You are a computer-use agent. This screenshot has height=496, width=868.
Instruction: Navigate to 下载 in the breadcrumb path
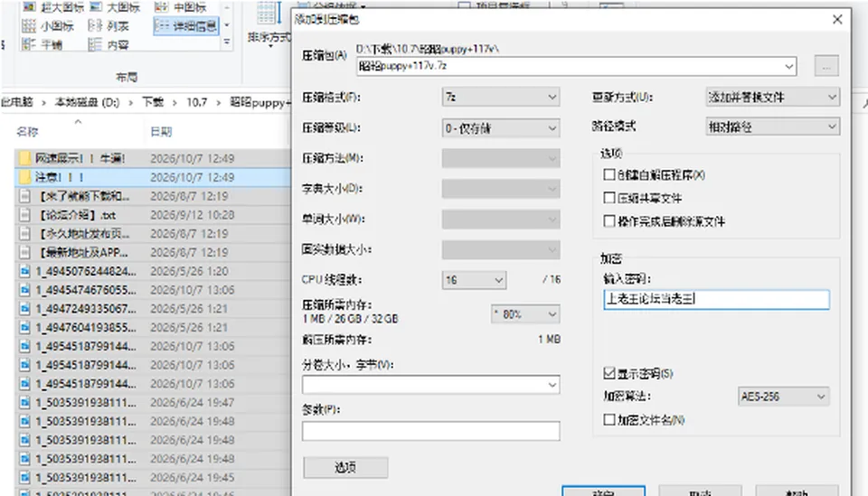tap(153, 102)
